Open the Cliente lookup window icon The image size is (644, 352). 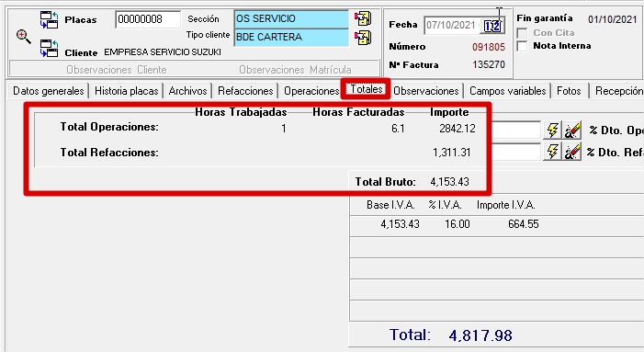pos(50,48)
